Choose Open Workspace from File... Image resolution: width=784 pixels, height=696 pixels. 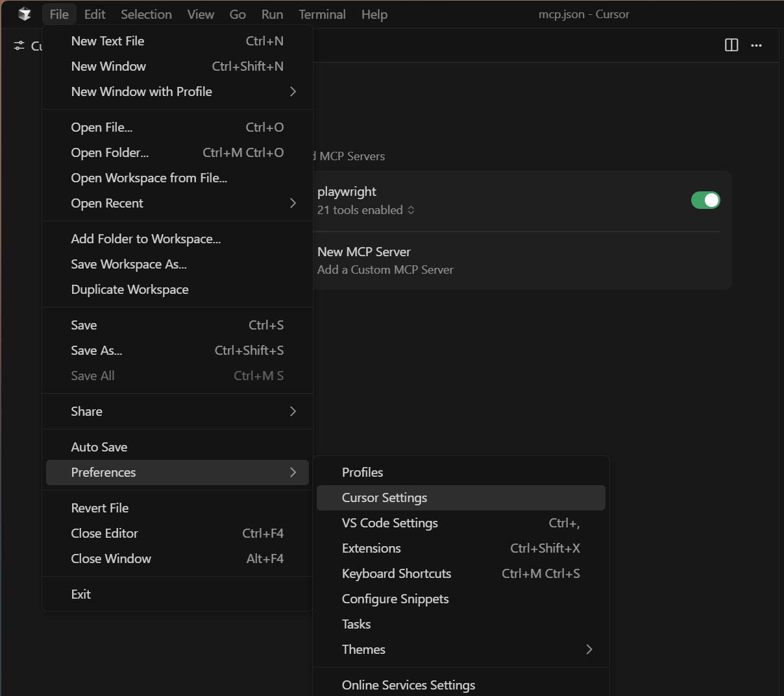point(177,178)
